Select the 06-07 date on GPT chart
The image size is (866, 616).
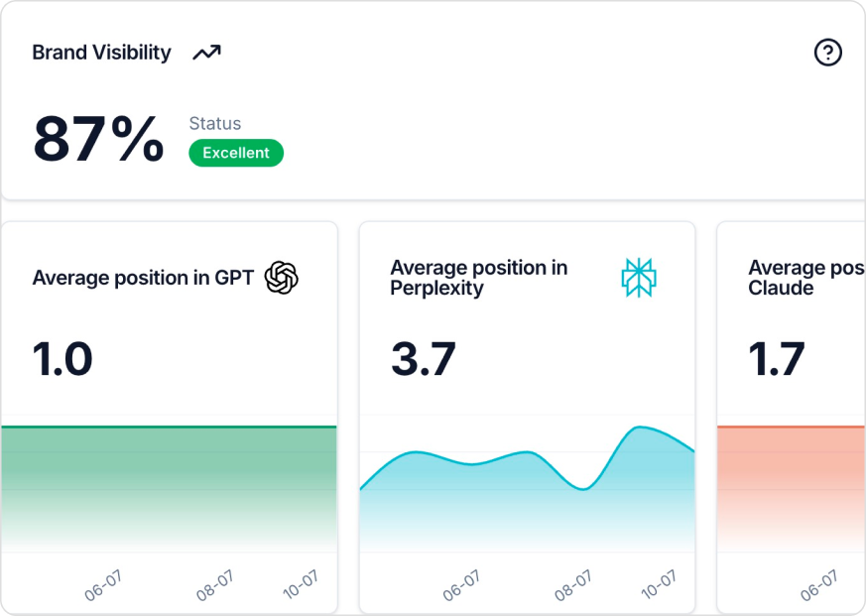tap(102, 586)
